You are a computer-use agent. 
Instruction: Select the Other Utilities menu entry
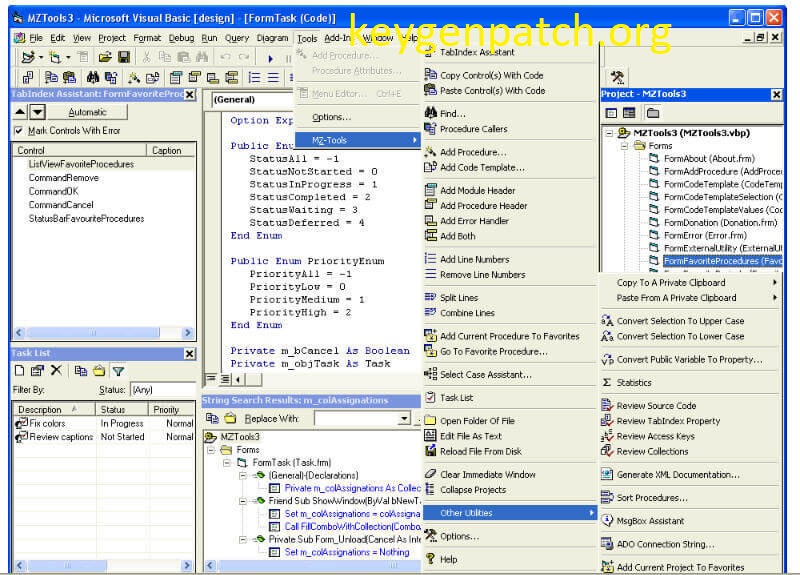tap(510, 513)
